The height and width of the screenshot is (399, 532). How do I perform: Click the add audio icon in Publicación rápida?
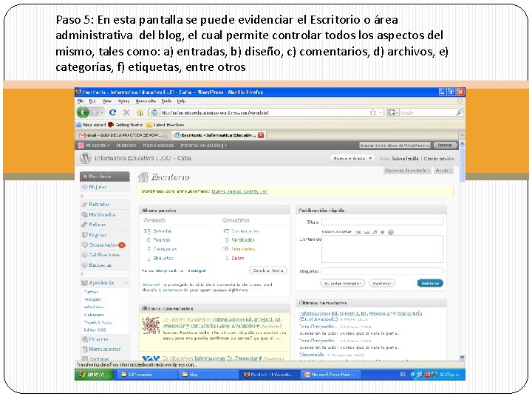pyautogui.click(x=375, y=232)
